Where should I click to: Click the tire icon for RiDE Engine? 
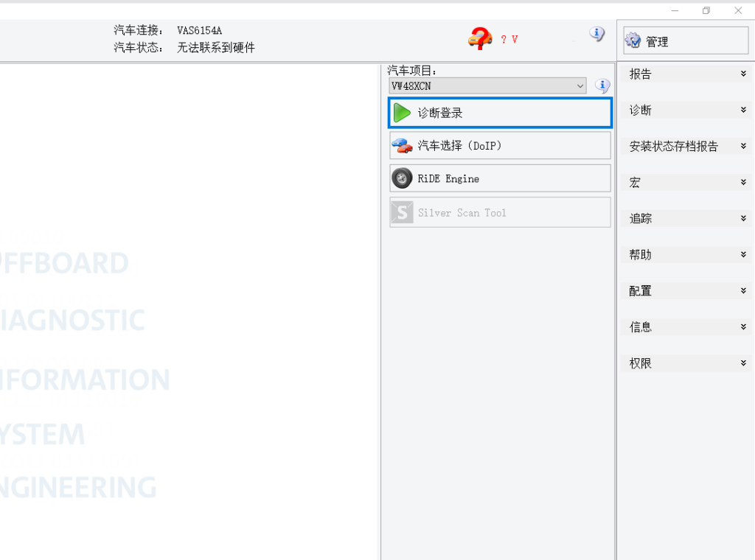[402, 178]
